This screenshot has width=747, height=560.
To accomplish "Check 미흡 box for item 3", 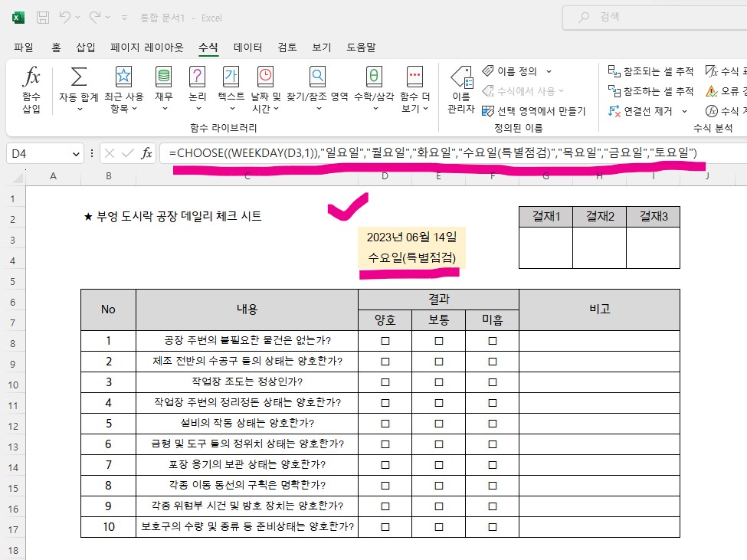I will click(493, 382).
